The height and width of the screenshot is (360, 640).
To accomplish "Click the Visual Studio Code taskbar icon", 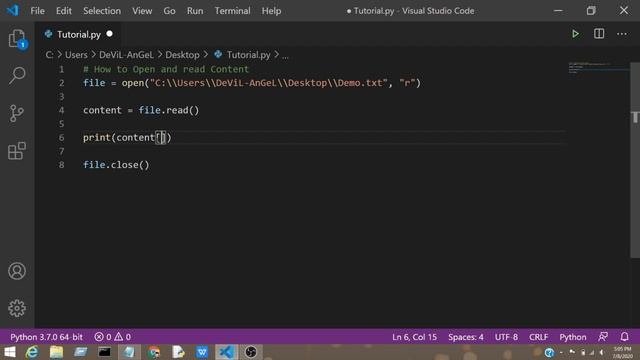I will (227, 352).
